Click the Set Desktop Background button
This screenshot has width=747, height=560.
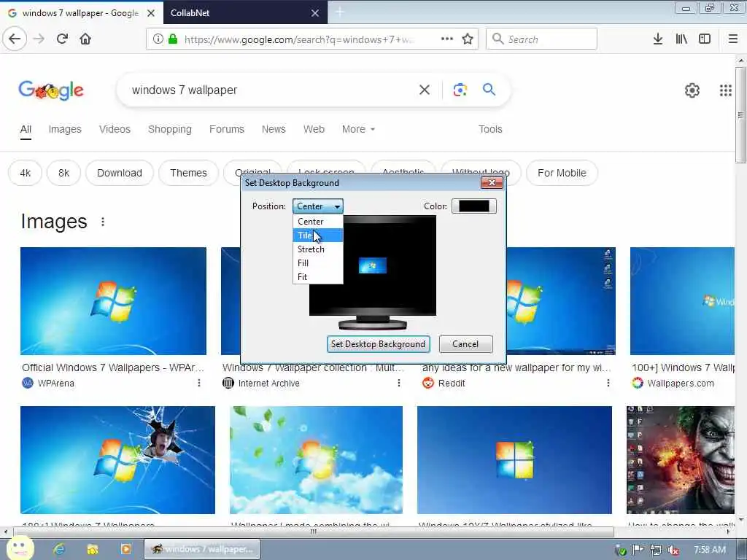pyautogui.click(x=379, y=344)
